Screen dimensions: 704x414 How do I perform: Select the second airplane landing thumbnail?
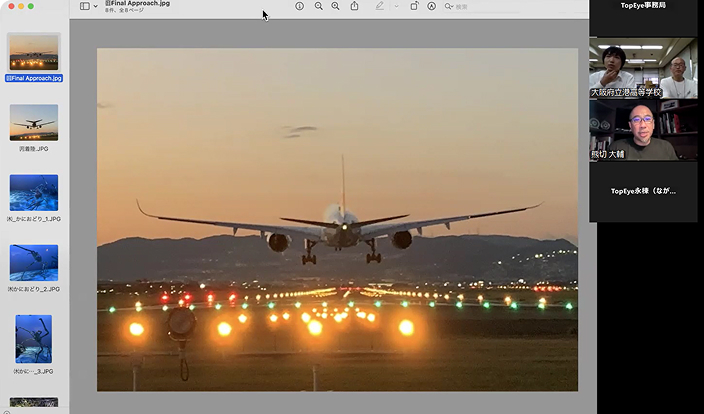[x=34, y=123]
